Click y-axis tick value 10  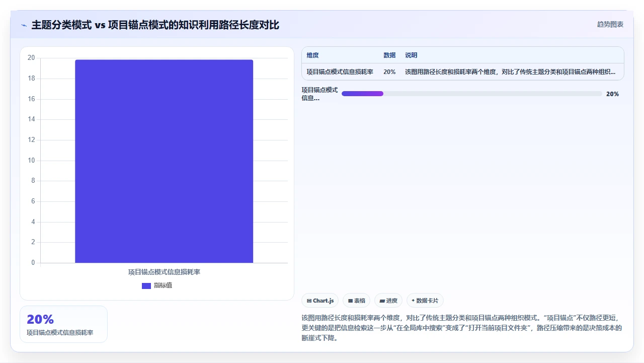tap(31, 161)
